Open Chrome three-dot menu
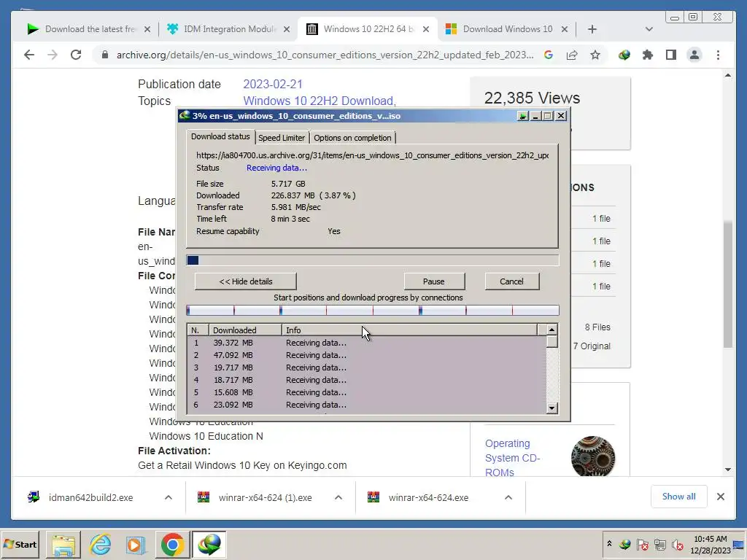This screenshot has height=560, width=747. pyautogui.click(x=718, y=55)
